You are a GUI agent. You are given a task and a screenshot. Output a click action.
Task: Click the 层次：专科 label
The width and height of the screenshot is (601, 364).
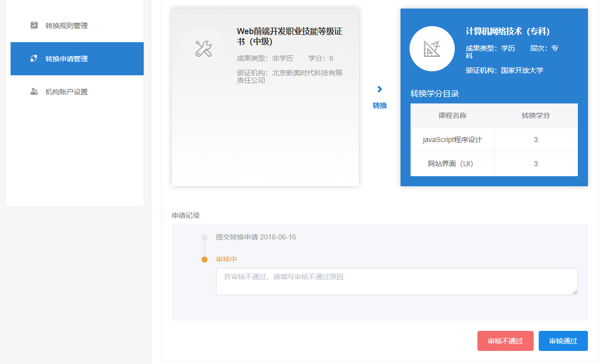point(544,48)
